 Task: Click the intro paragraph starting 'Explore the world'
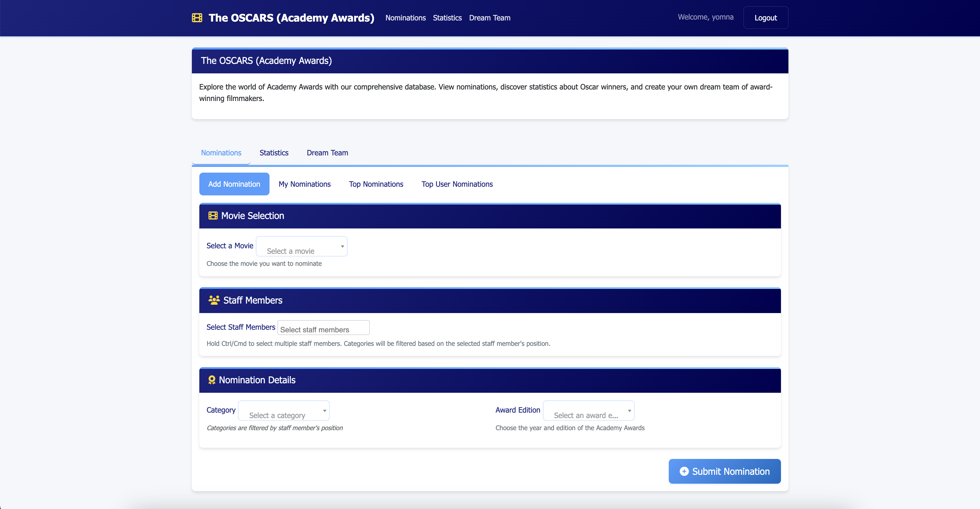(x=486, y=92)
